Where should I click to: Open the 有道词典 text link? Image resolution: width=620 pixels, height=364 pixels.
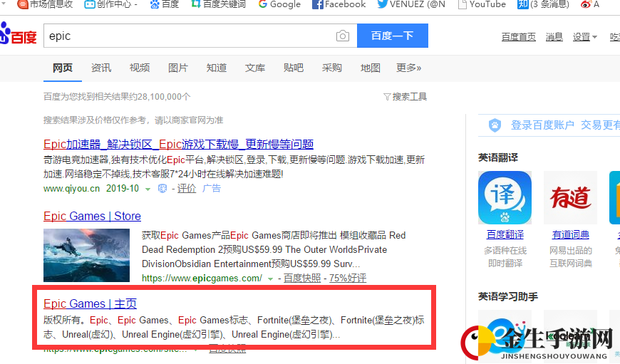click(x=571, y=235)
